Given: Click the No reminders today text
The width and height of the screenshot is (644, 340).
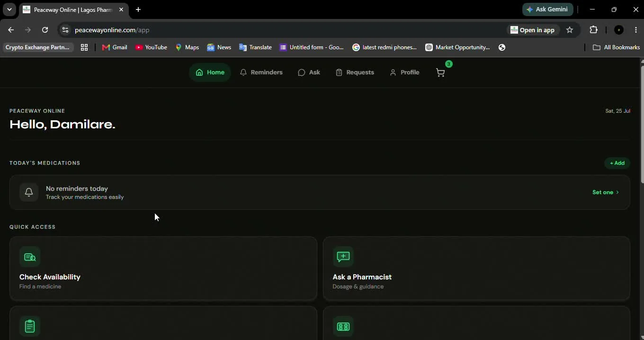Looking at the screenshot, I should pos(77,188).
